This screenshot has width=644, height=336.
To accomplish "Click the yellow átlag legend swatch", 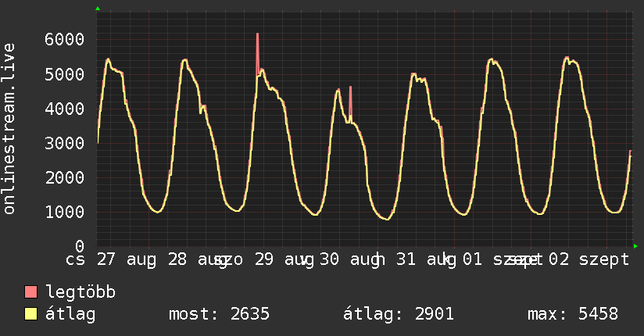I will pyautogui.click(x=30, y=314).
